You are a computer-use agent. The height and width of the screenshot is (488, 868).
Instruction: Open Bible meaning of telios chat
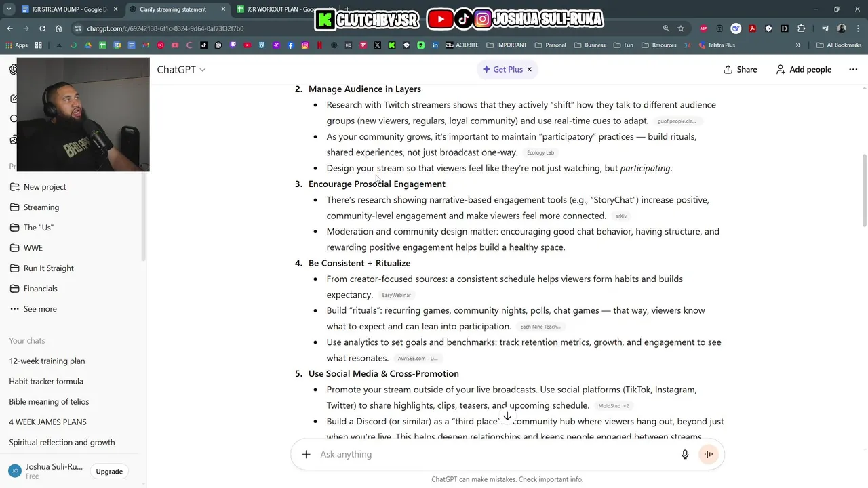(49, 401)
